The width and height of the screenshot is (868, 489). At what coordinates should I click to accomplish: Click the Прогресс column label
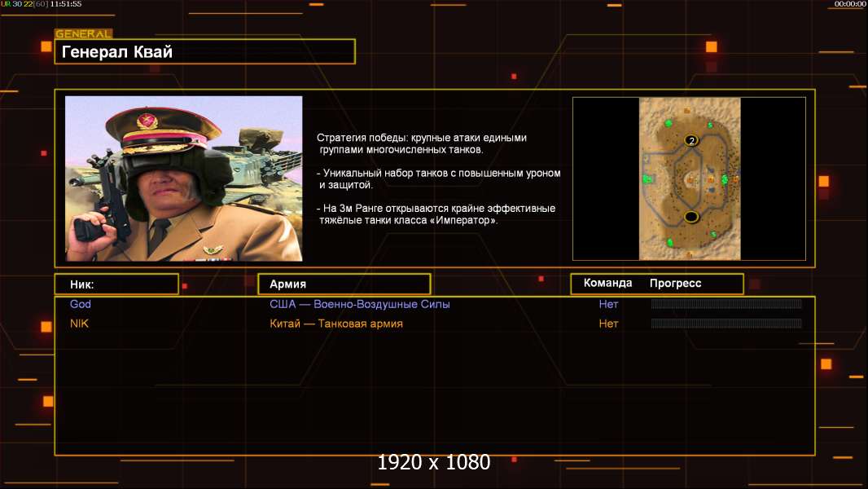pyautogui.click(x=675, y=284)
